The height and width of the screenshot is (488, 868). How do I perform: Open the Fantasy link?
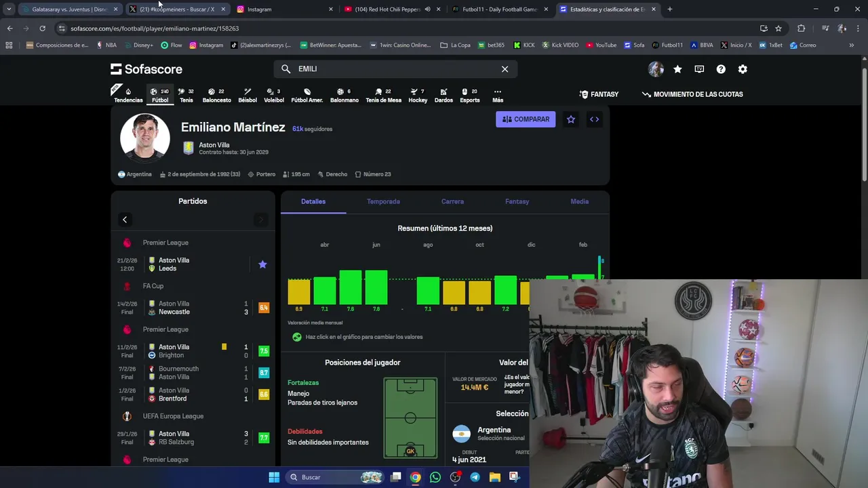pyautogui.click(x=599, y=94)
